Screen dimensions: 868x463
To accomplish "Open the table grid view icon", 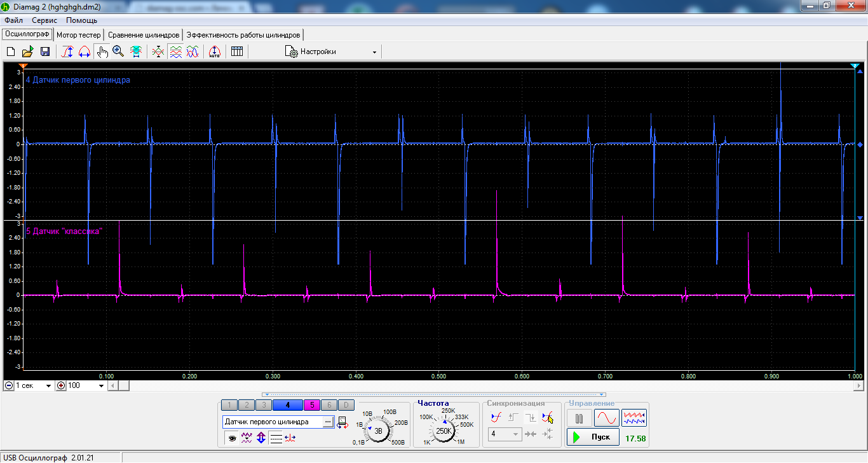I will [237, 52].
